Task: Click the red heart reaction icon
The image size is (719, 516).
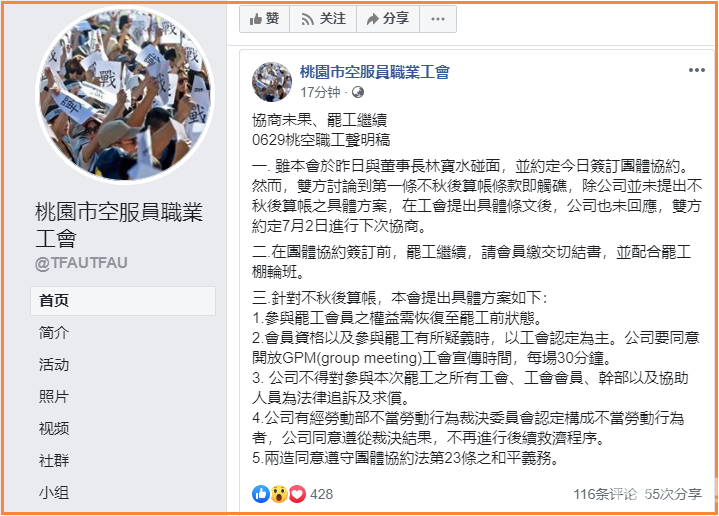Action: (x=297, y=494)
